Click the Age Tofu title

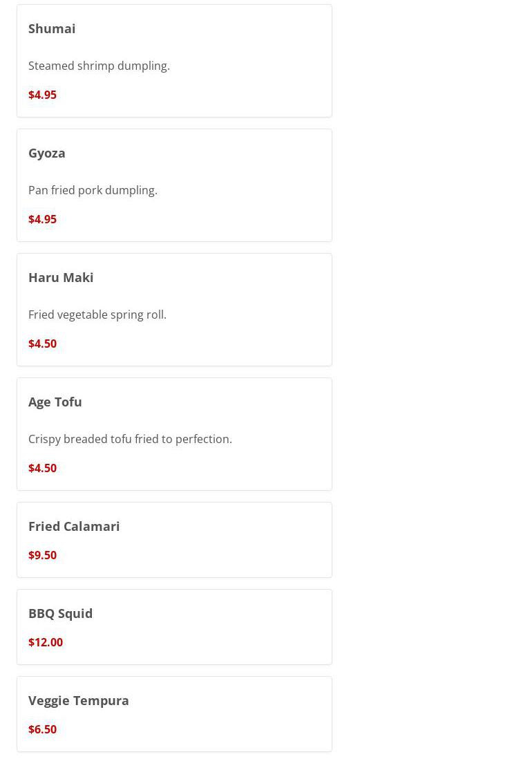point(55,402)
